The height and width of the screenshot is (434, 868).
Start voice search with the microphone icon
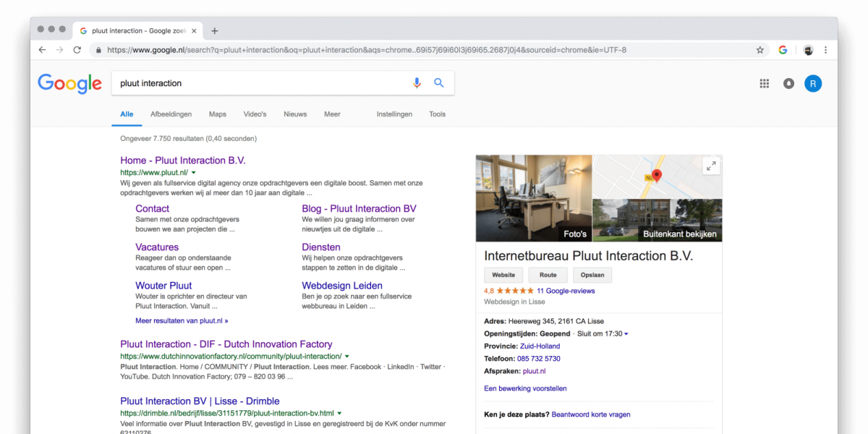click(x=417, y=83)
